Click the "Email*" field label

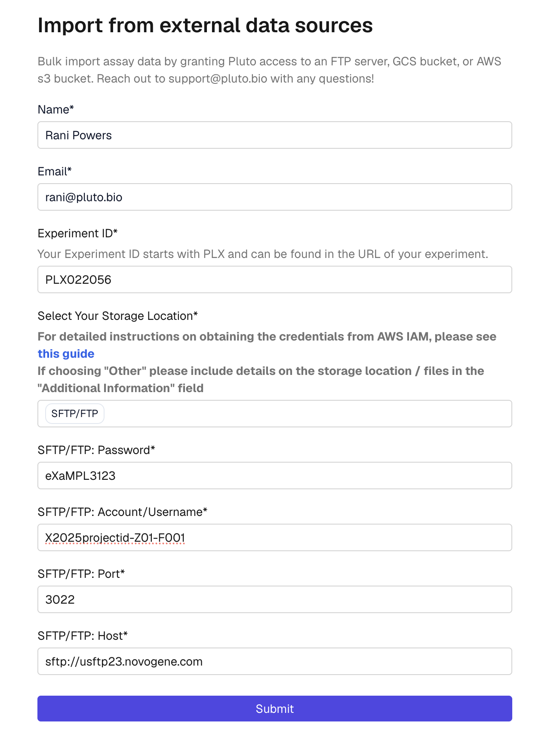click(x=55, y=172)
